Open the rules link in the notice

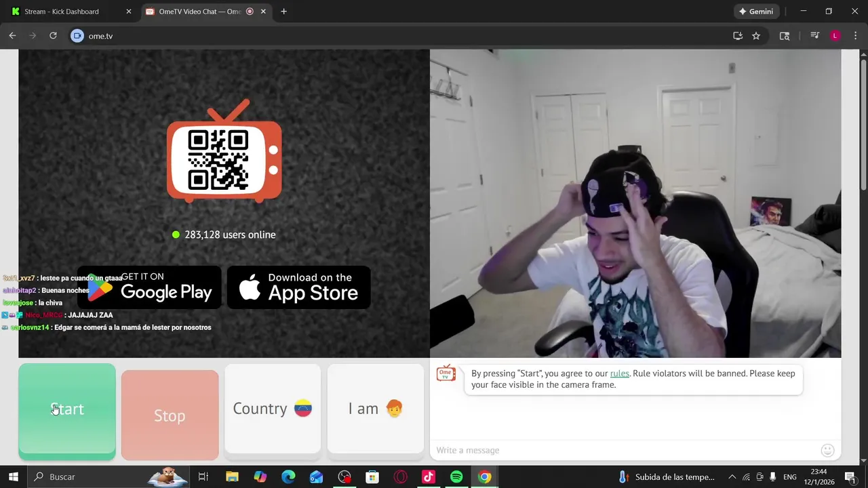[620, 373]
